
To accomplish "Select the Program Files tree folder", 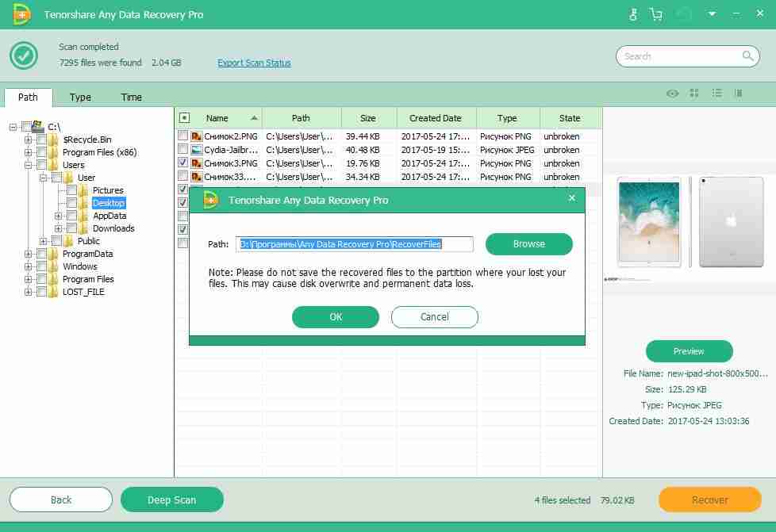I will (88, 279).
